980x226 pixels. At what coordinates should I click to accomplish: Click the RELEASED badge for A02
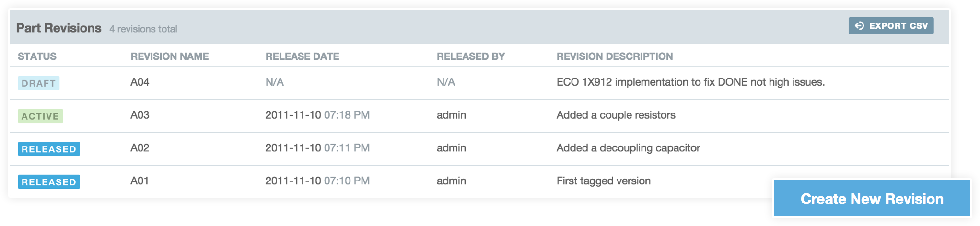[49, 149]
